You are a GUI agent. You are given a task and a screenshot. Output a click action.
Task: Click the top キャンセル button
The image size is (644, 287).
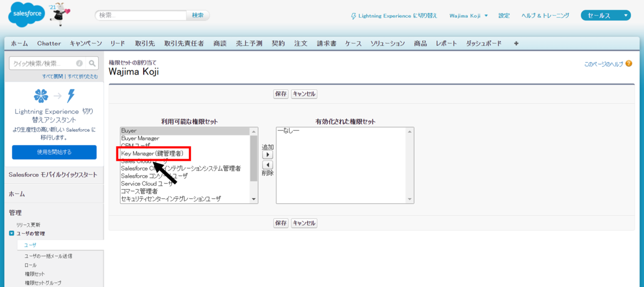pyautogui.click(x=304, y=94)
